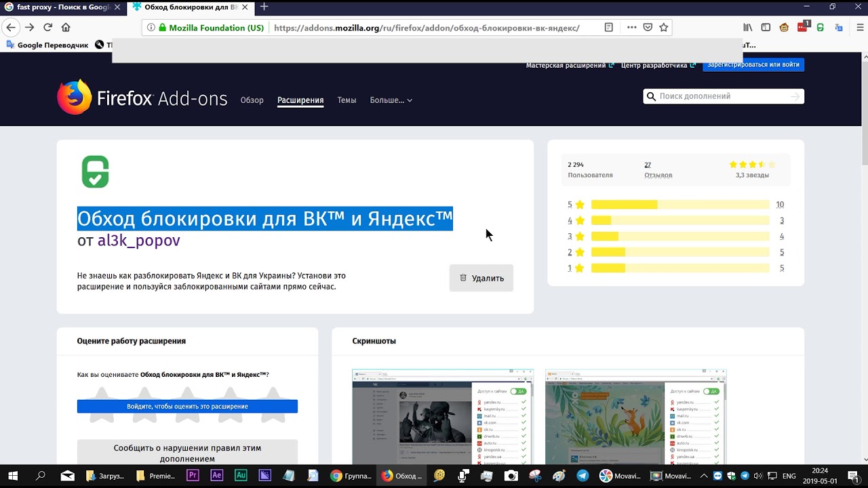Open the taskbar search magnifier
Image resolution: width=868 pixels, height=488 pixels.
[x=40, y=476]
